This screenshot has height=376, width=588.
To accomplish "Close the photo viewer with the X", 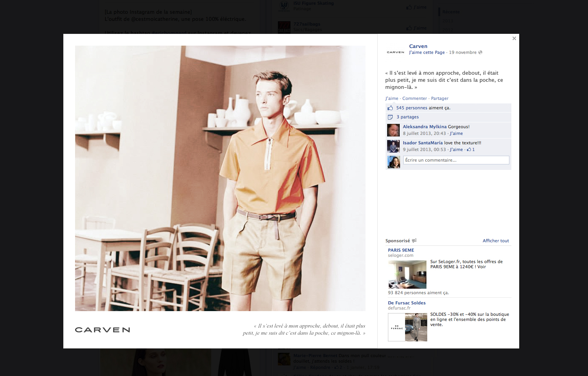I will pyautogui.click(x=514, y=39).
